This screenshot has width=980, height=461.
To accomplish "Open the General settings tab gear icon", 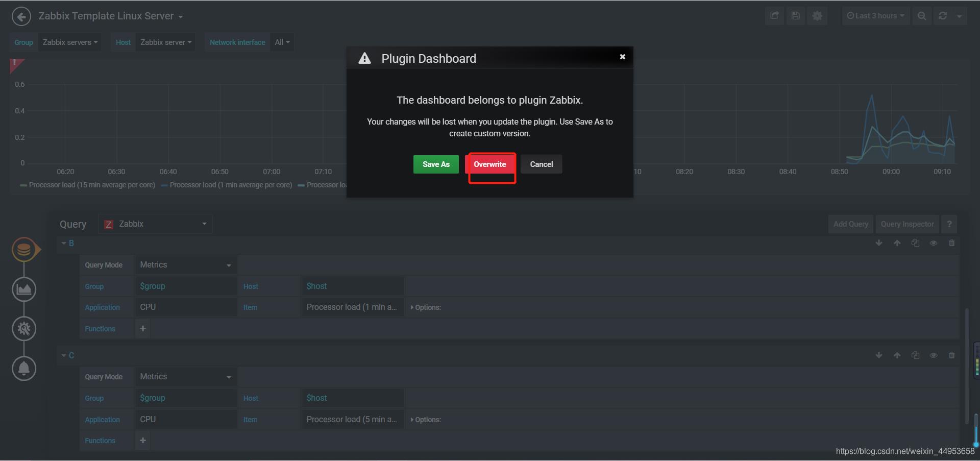I will click(24, 329).
